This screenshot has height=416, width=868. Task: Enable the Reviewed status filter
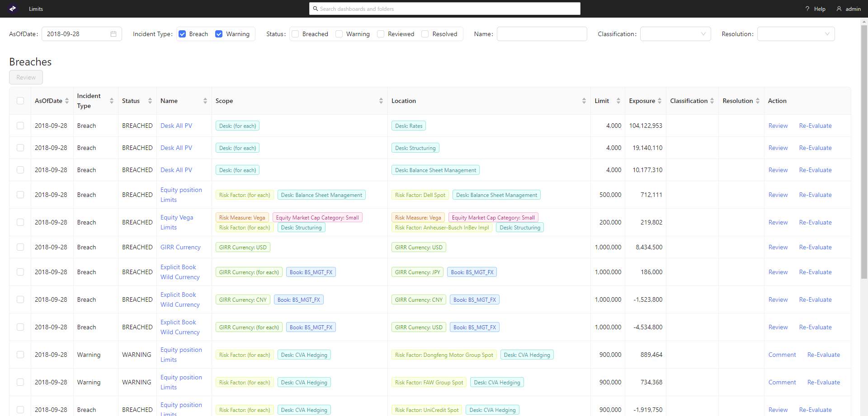click(381, 34)
